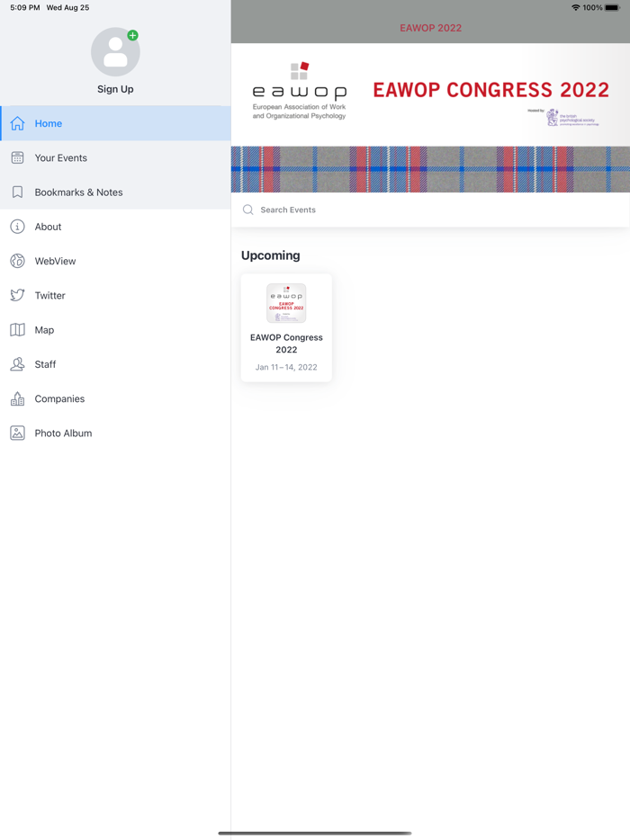Select Home in the sidebar
Viewport: 630px width, 840px height.
[115, 123]
